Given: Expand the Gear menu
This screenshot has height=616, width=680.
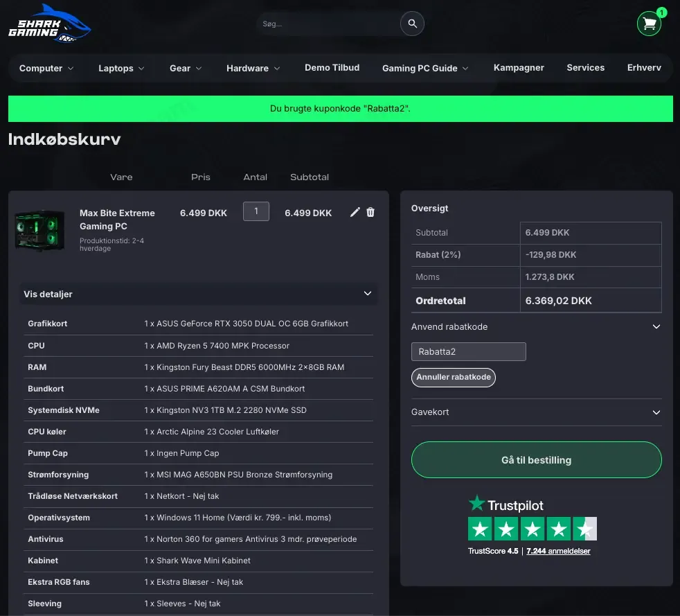Looking at the screenshot, I should coord(186,68).
